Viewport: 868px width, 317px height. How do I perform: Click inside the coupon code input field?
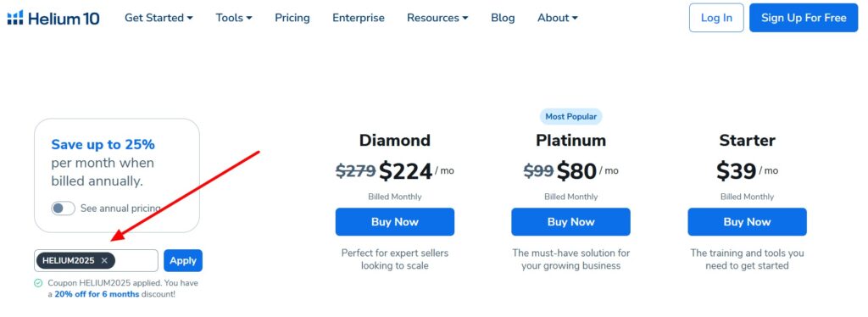pos(136,260)
